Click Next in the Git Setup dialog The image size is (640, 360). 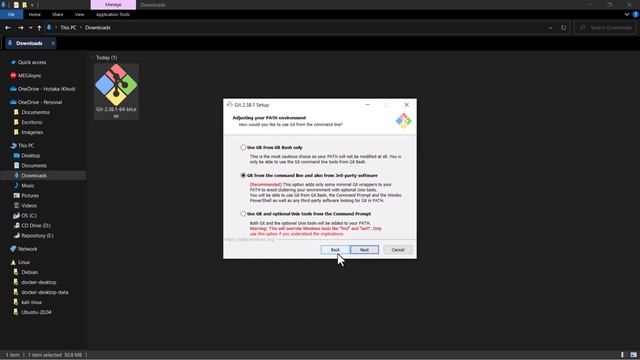coord(364,250)
